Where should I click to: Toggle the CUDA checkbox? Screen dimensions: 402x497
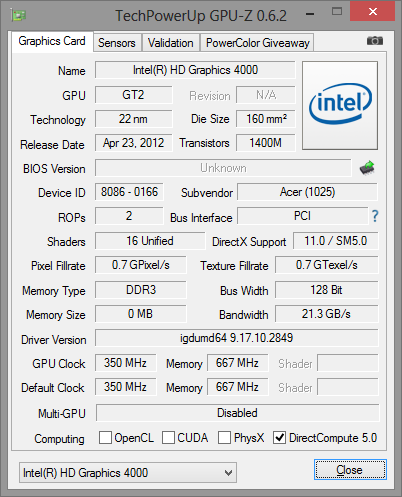pyautogui.click(x=168, y=438)
